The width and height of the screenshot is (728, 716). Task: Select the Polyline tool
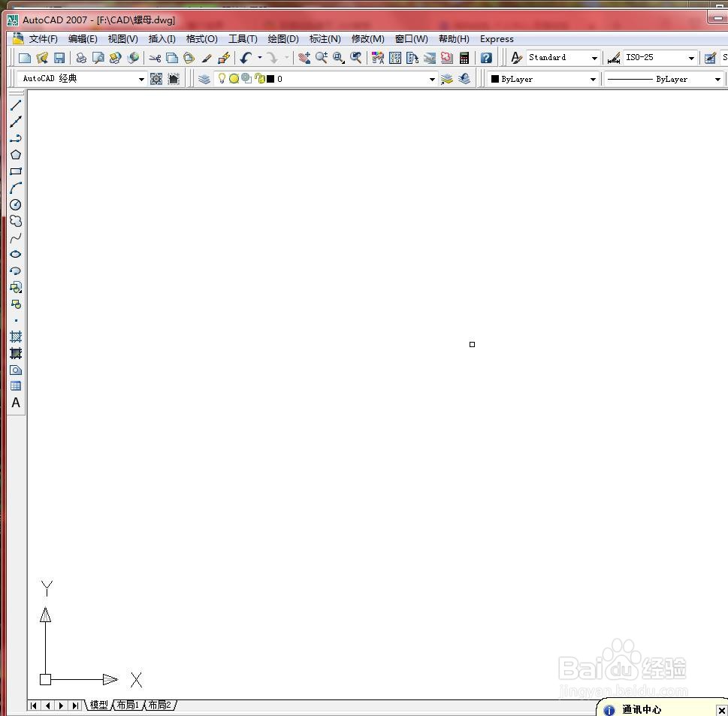tap(16, 138)
